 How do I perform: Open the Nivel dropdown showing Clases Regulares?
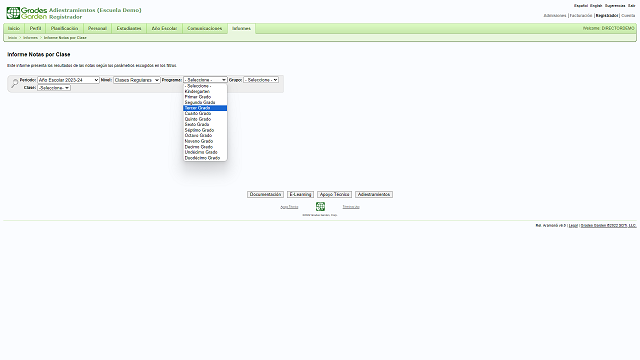coord(136,80)
